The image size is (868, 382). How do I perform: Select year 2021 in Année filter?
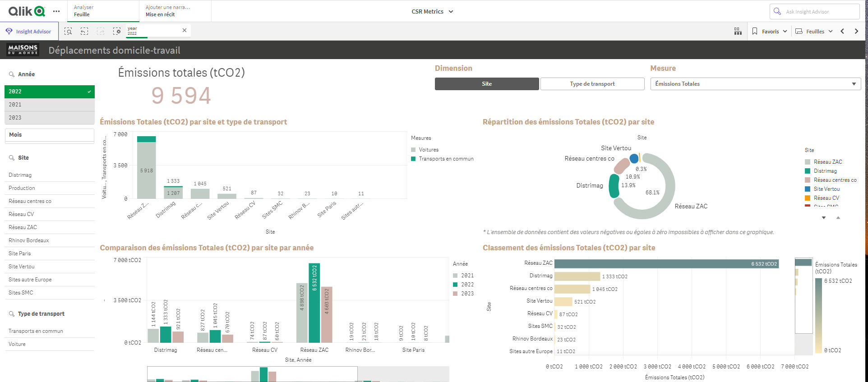(49, 105)
